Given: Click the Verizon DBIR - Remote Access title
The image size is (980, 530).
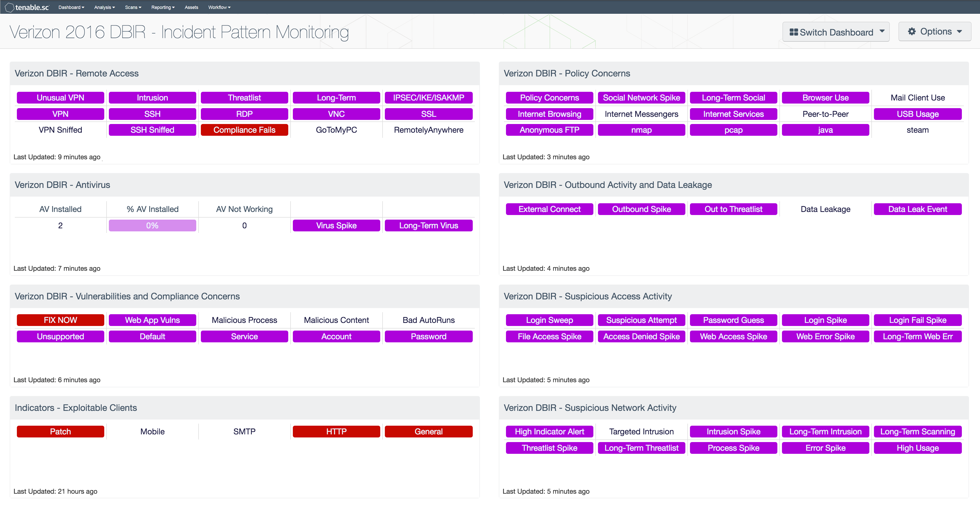Looking at the screenshot, I should (76, 73).
